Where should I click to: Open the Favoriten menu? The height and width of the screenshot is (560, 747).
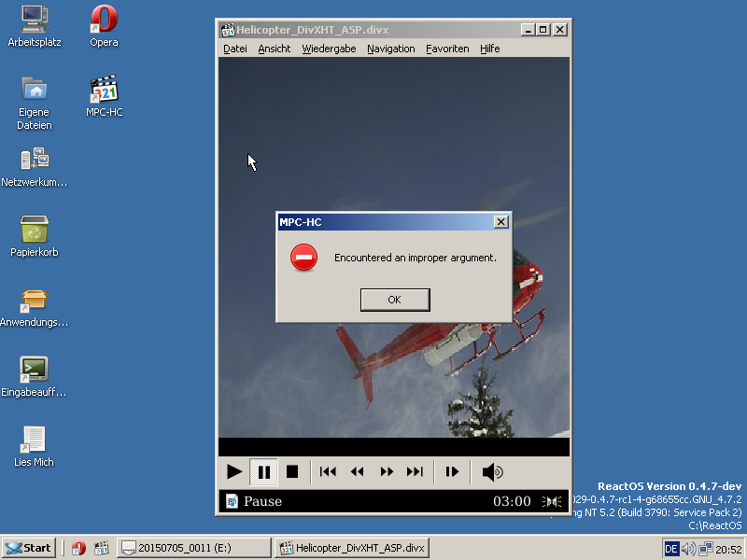click(x=447, y=49)
